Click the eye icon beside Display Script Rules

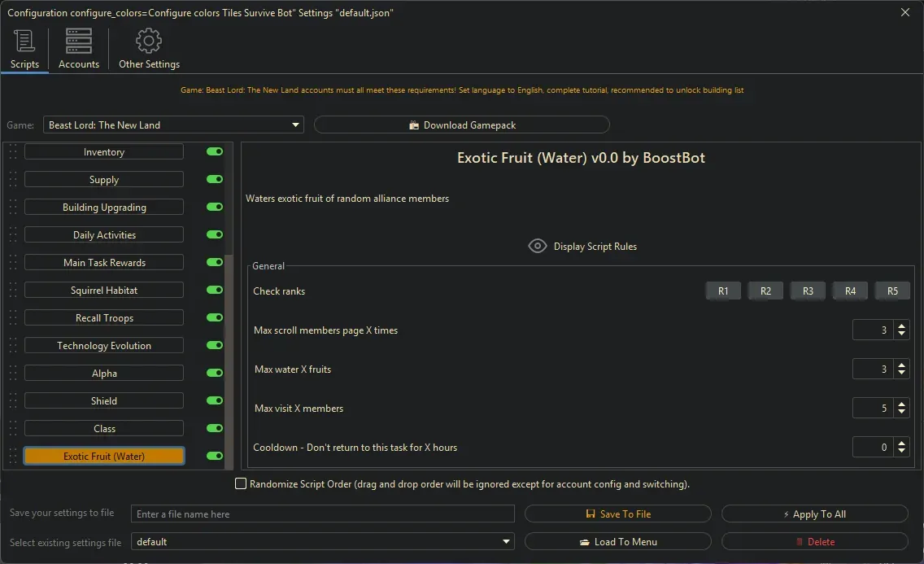point(538,246)
